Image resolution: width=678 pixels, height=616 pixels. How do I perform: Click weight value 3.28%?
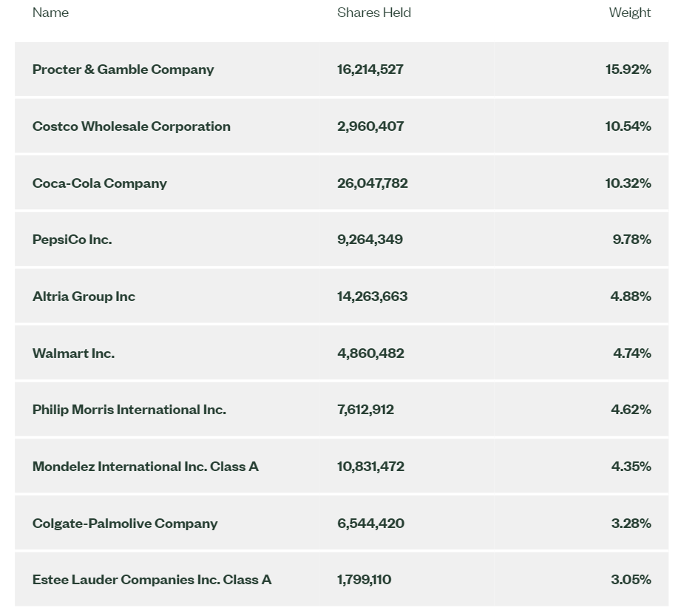coord(631,524)
